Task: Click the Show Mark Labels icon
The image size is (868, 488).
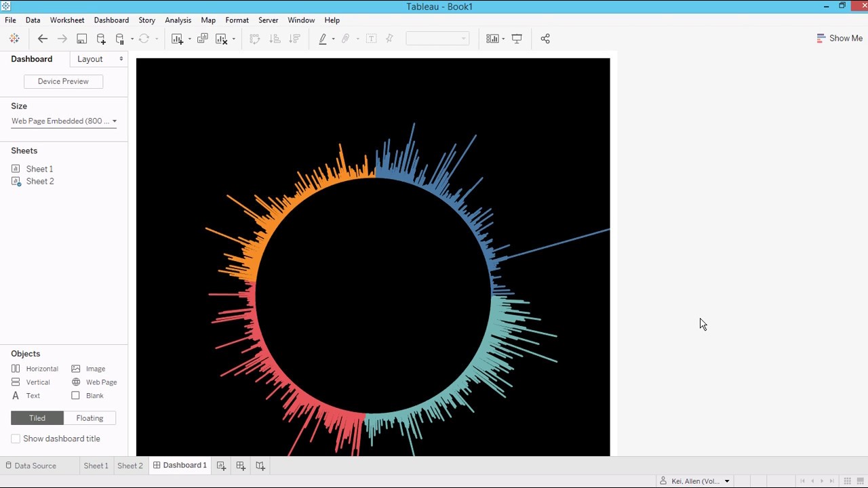Action: coord(371,39)
